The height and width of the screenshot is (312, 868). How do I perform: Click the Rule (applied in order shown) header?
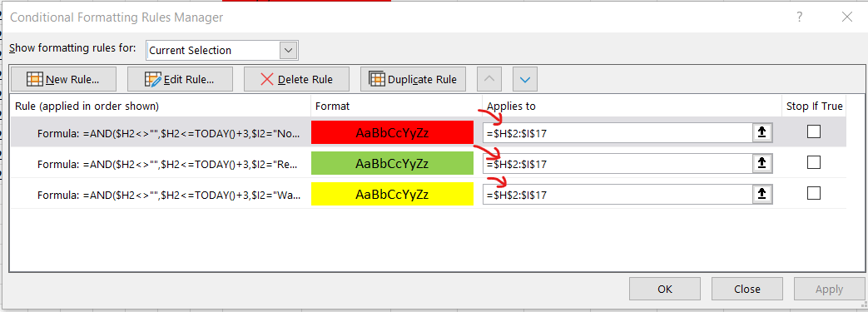pyautogui.click(x=87, y=106)
